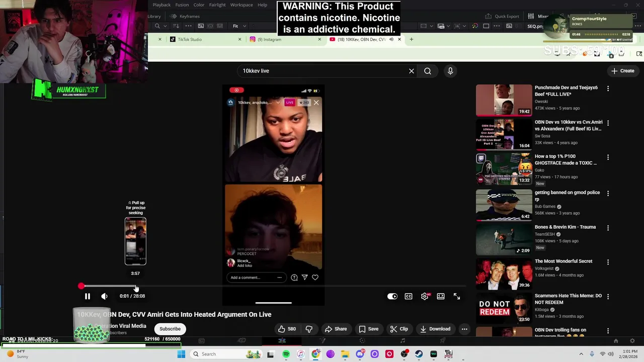Open Fairlight menu in DaVinci Resolve
The width and height of the screenshot is (644, 362).
point(217,5)
